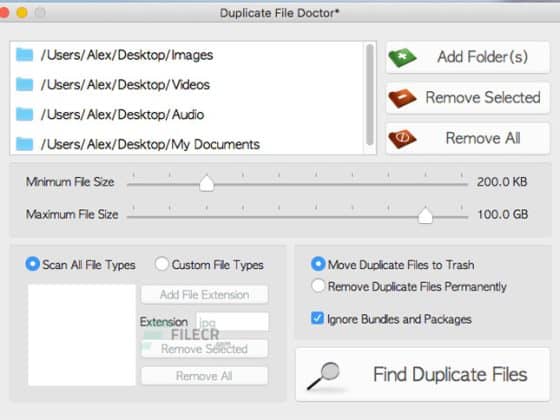Close the window with the red button
This screenshot has width=560, height=420.
coord(4,13)
